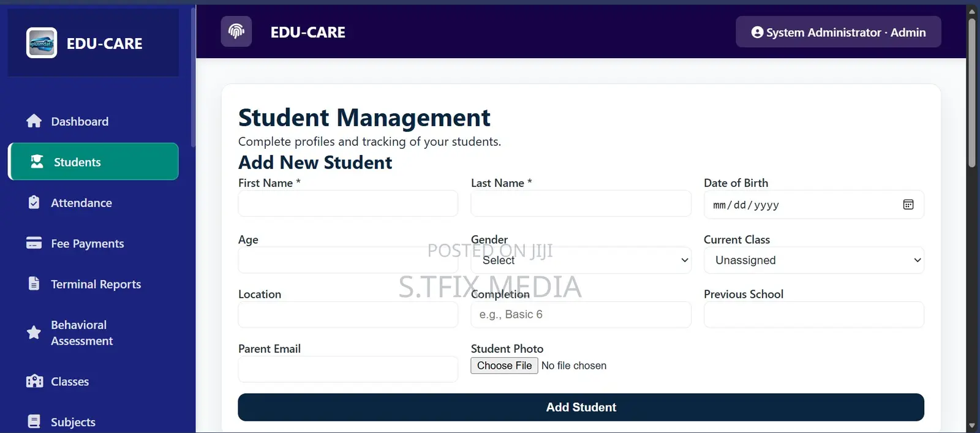Viewport: 980px width, 433px height.
Task: Open the Classes menu item
Action: pos(93,381)
